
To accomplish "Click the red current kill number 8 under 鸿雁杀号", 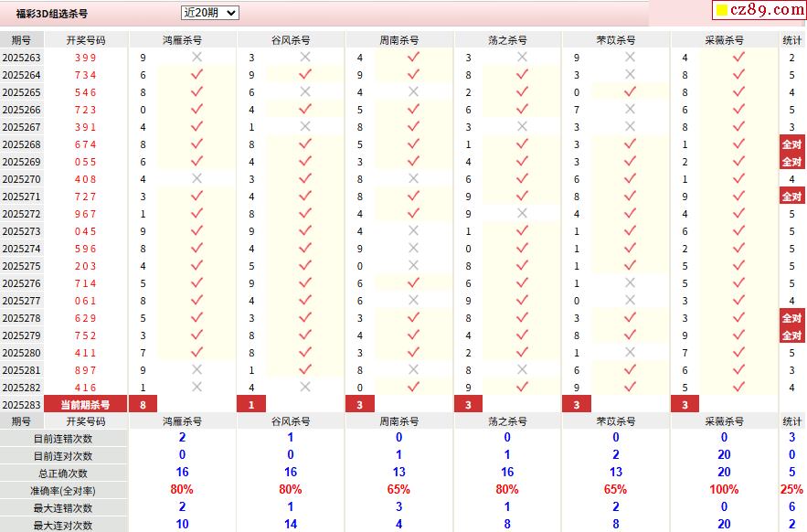I will coord(143,405).
